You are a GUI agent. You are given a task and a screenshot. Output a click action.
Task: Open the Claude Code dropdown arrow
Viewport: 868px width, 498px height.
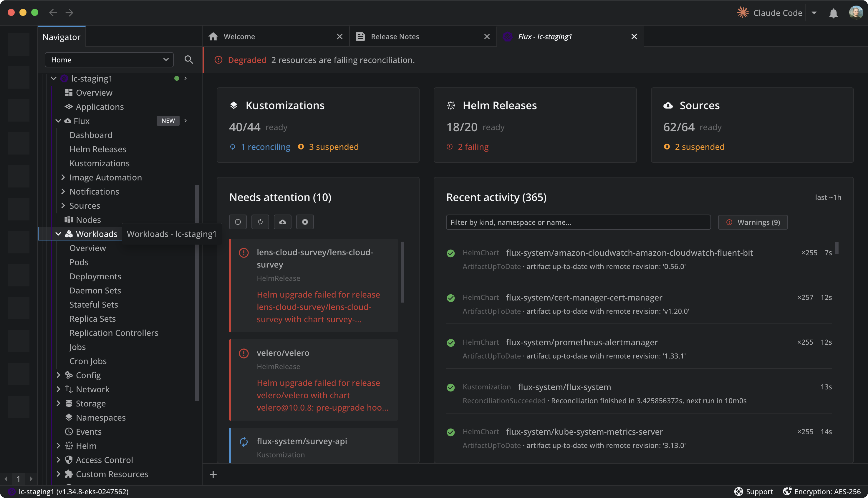click(814, 13)
